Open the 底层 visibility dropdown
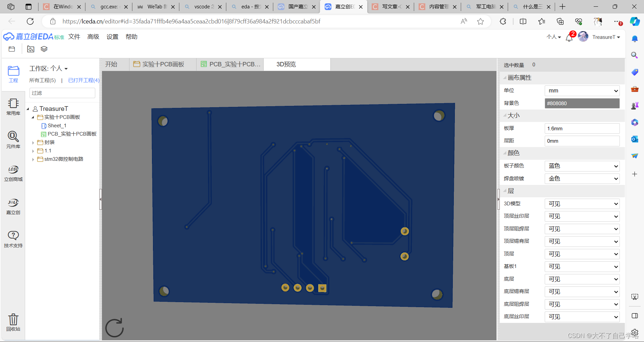644x342 pixels. pyautogui.click(x=582, y=279)
